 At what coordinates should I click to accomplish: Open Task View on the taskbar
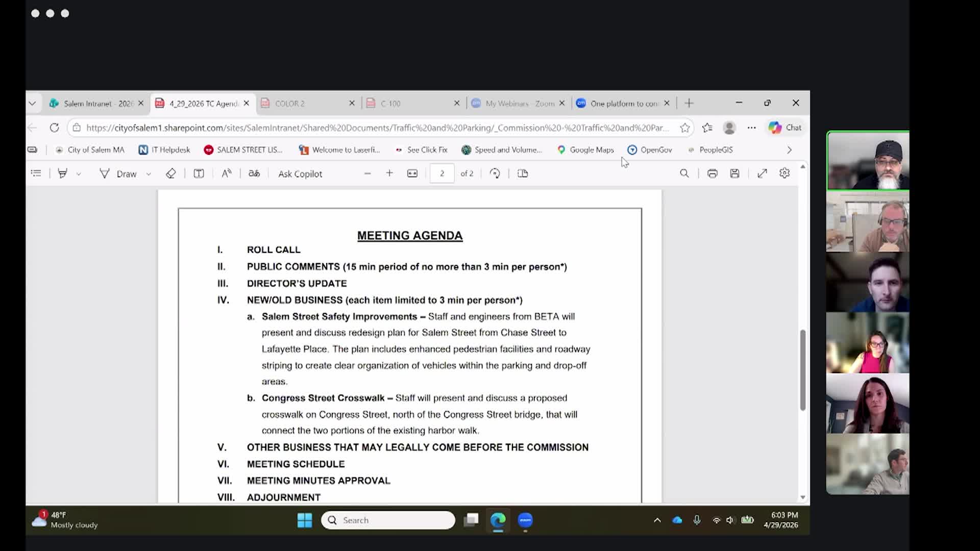471,520
